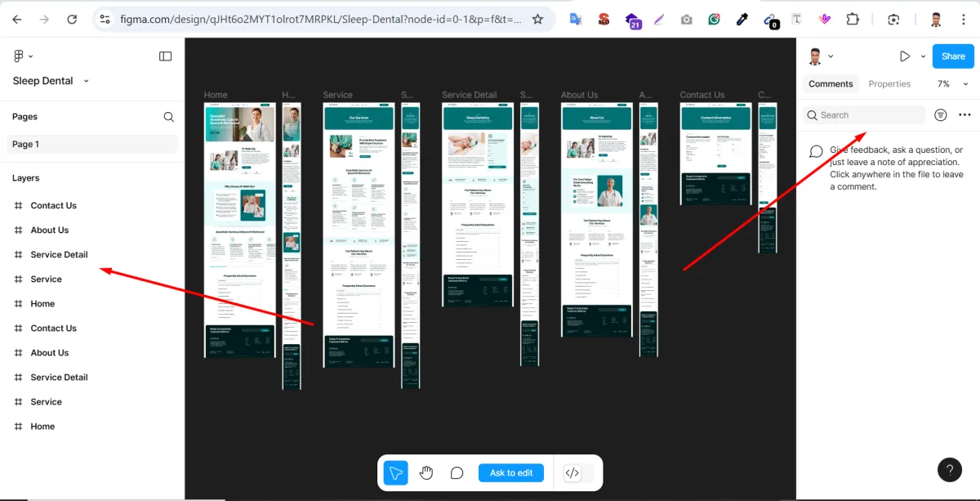The height and width of the screenshot is (501, 980).
Task: Open the help question mark button
Action: click(949, 469)
